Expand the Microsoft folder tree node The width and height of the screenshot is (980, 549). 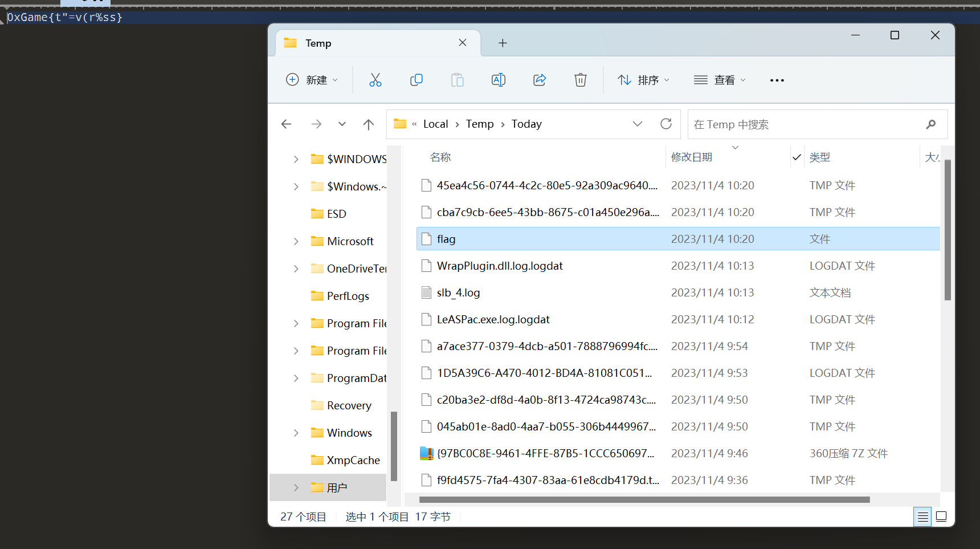tap(296, 241)
